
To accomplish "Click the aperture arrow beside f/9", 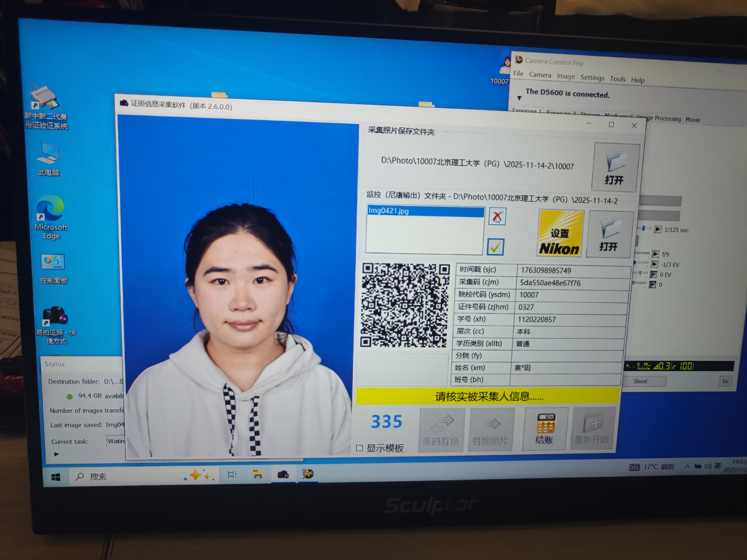I will 655,254.
